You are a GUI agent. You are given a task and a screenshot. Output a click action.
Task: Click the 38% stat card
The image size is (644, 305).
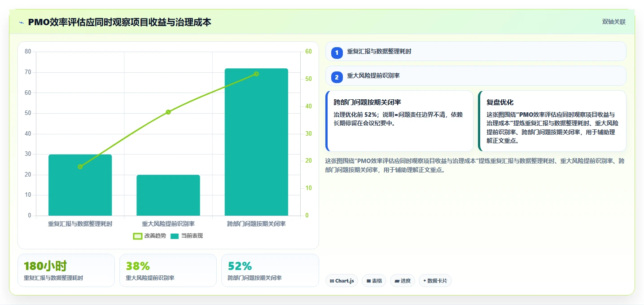[x=168, y=270]
